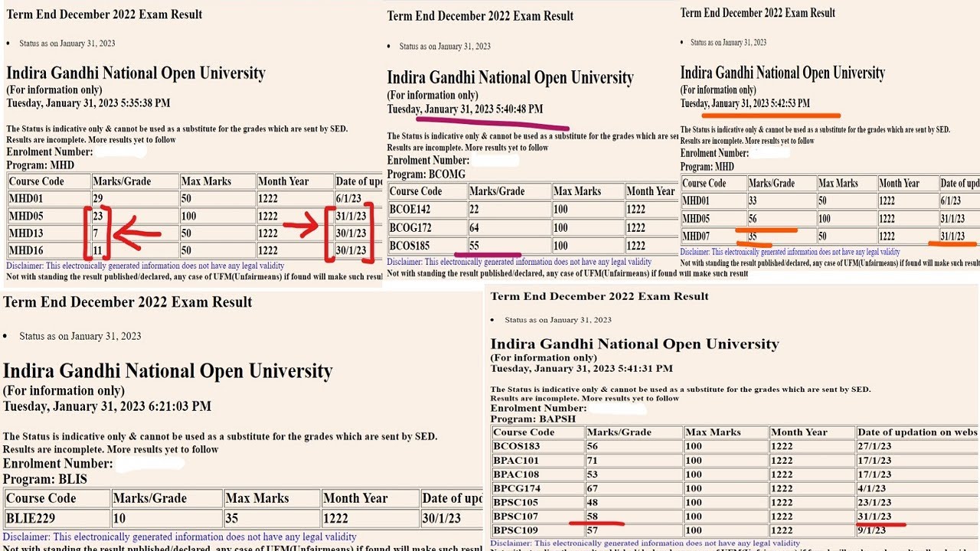980x551 pixels.
Task: Click marks 64 in the BCOG172 row
Action: tap(475, 227)
